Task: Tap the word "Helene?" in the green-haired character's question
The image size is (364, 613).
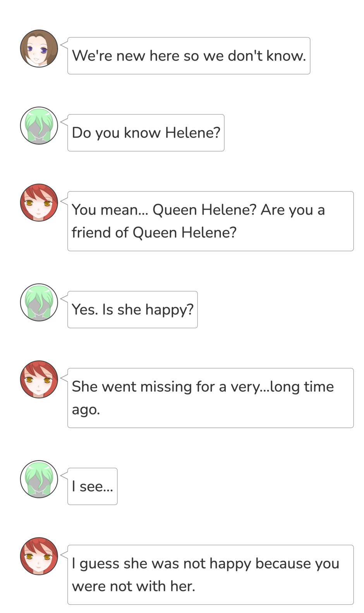Action: click(x=192, y=133)
